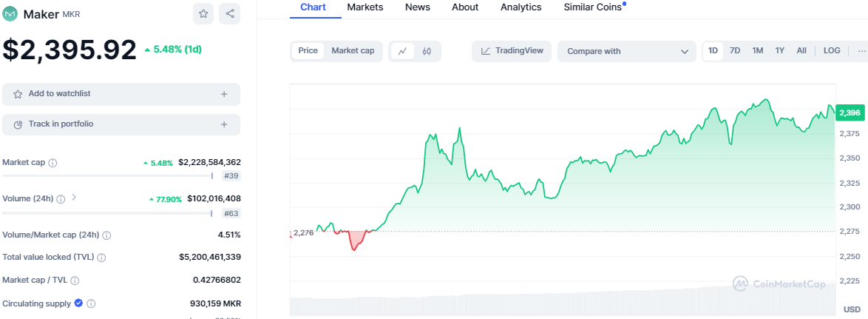Image resolution: width=868 pixels, height=319 pixels.
Task: Click the $2,228,584,362 market cap value
Action: (x=209, y=163)
